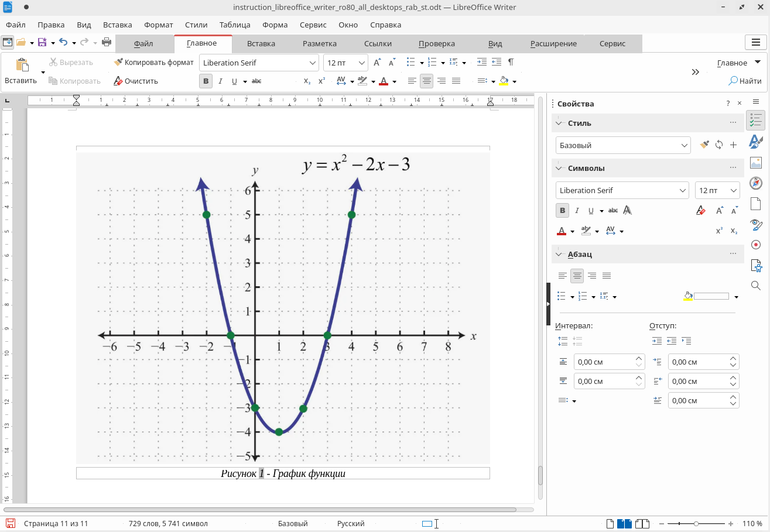Open paragraph style dropdown Базовый in sidebar
The image size is (770, 532).
click(x=685, y=145)
